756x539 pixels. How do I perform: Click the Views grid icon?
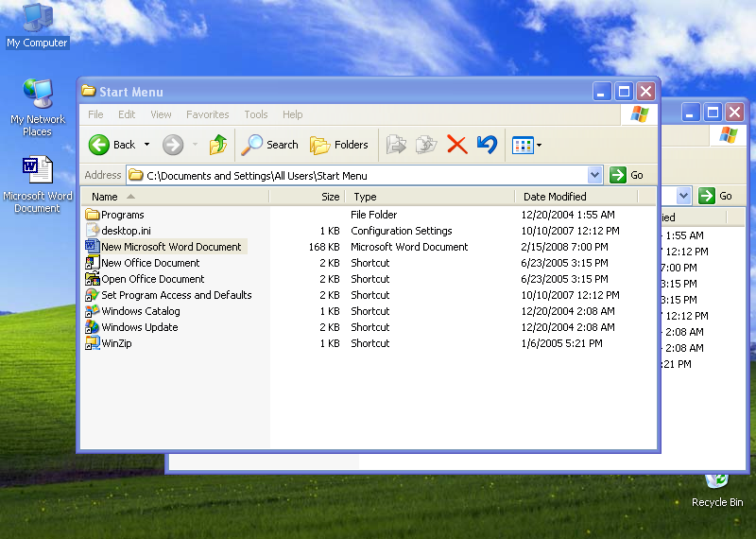pos(523,145)
